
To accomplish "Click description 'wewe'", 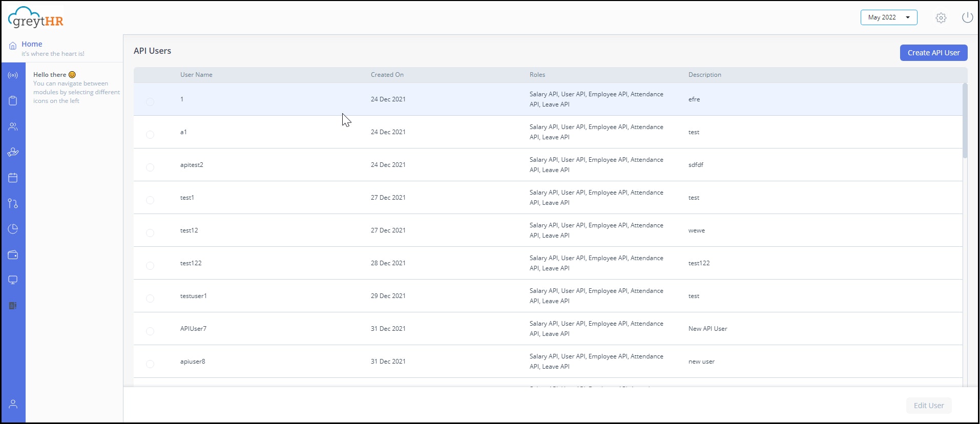I will point(697,230).
